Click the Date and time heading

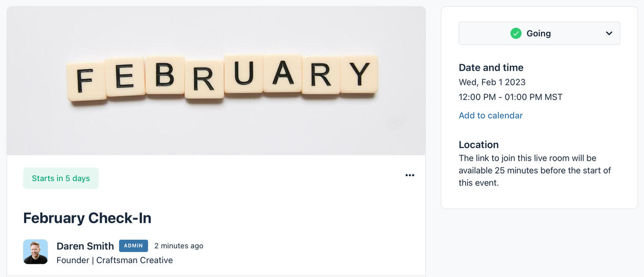click(x=491, y=68)
